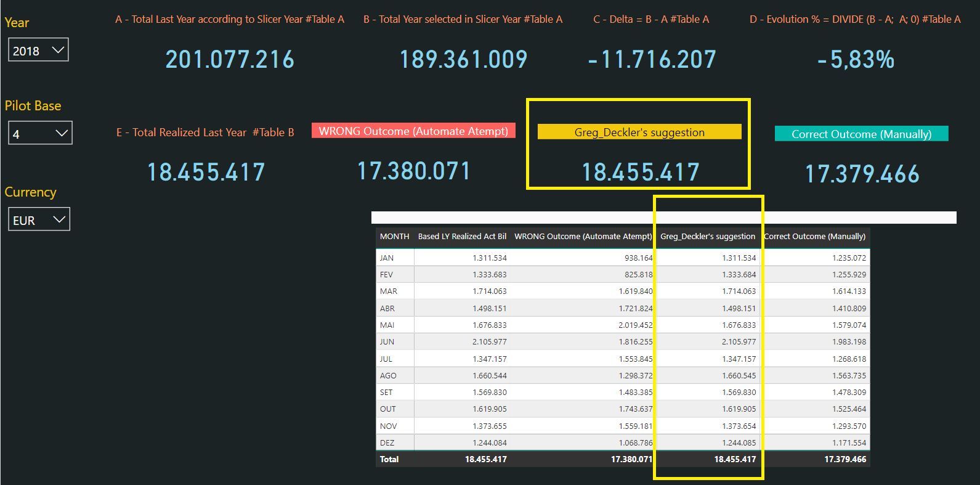Click WRONG Outcome (Automate Atempt) table column header
The width and height of the screenshot is (980, 485).
coord(583,236)
